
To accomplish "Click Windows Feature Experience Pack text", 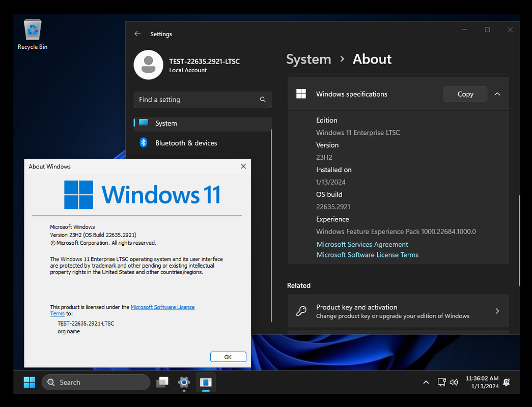I will coord(396,231).
